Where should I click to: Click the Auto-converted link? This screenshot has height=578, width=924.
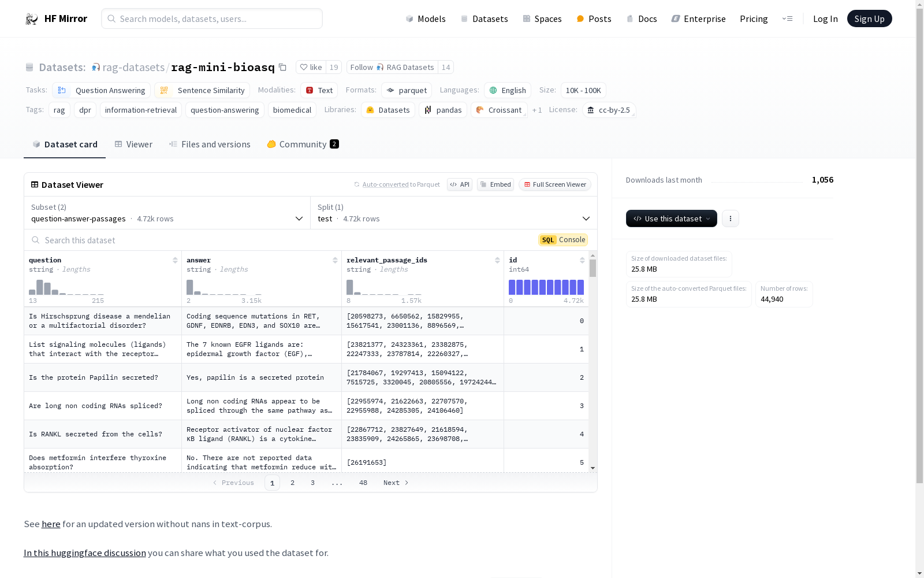click(385, 184)
